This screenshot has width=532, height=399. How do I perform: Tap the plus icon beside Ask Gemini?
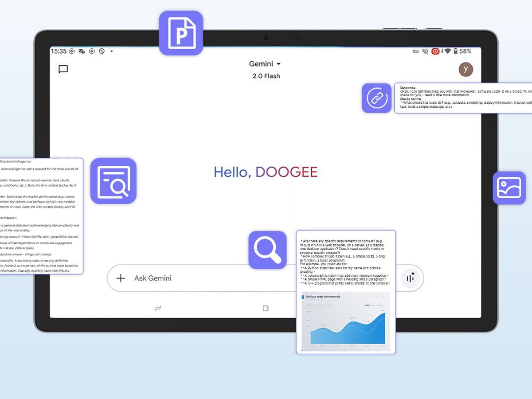point(121,278)
